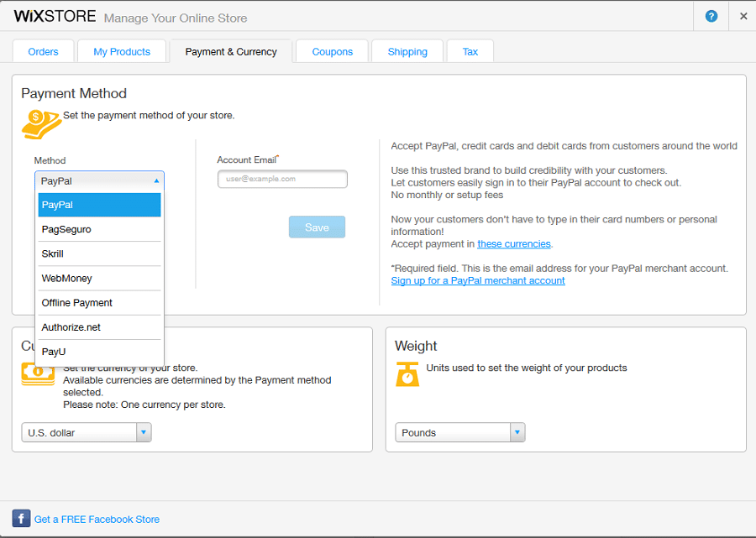The image size is (756, 538).
Task: Collapse the Method dropdown showing PayPal
Action: coord(99,181)
